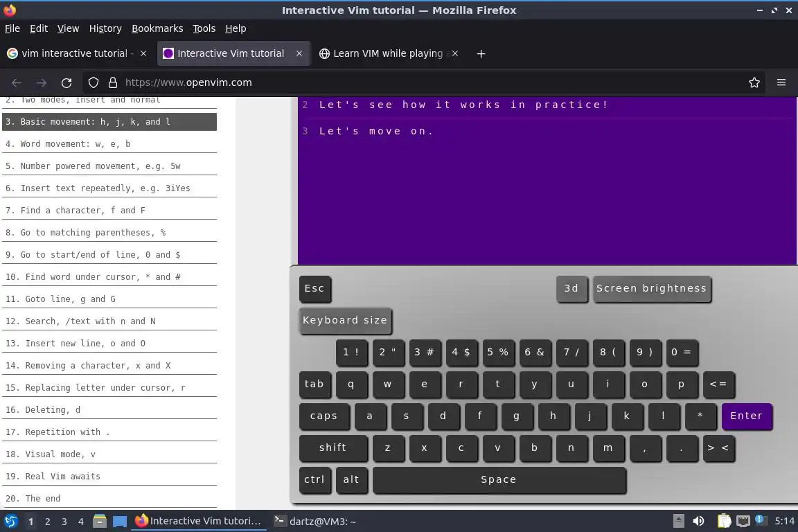Click the padlock site security icon
This screenshot has height=532, width=798.
point(113,82)
